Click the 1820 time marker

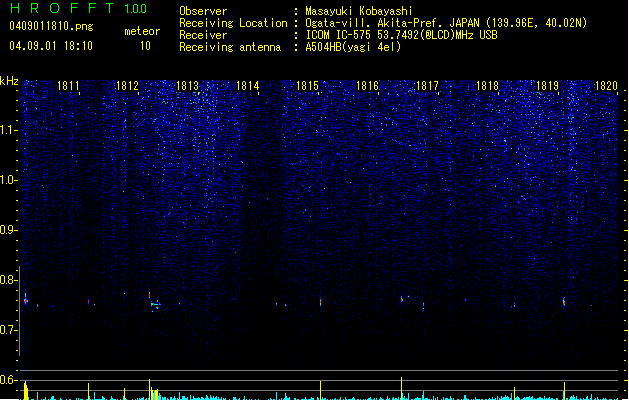(606, 86)
